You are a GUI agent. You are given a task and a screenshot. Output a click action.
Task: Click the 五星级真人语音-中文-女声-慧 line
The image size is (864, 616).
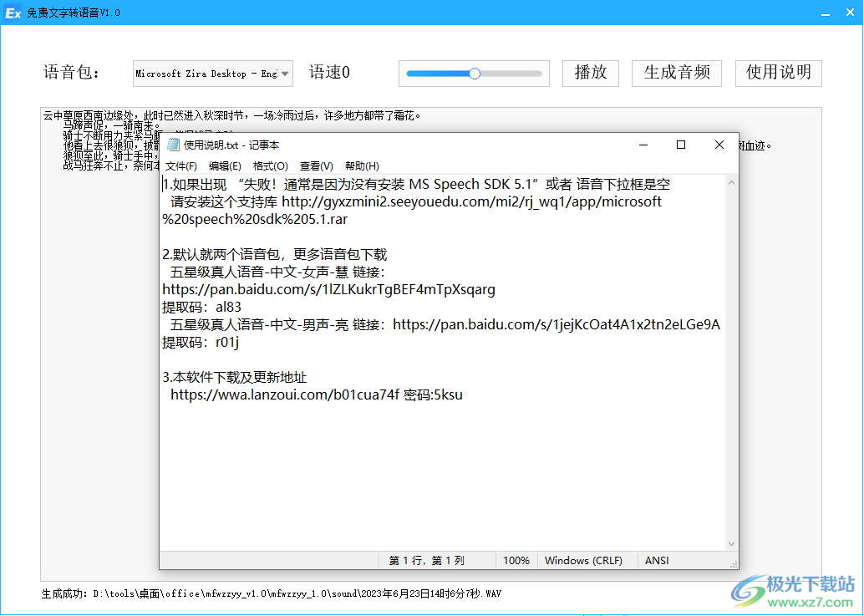pyautogui.click(x=277, y=272)
